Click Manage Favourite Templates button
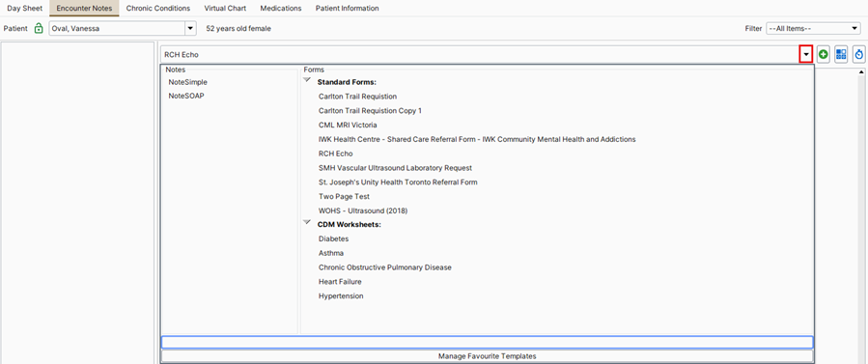 (x=488, y=356)
